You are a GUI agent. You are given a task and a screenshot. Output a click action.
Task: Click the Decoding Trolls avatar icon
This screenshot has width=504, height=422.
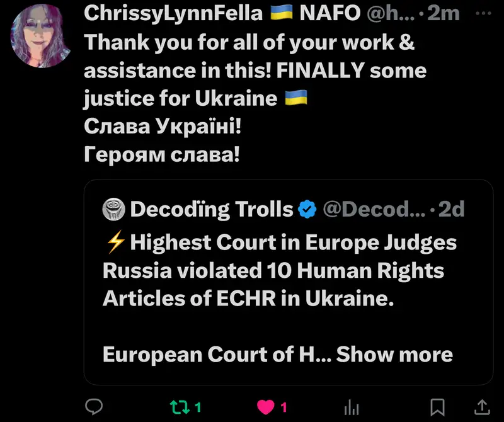pyautogui.click(x=113, y=209)
